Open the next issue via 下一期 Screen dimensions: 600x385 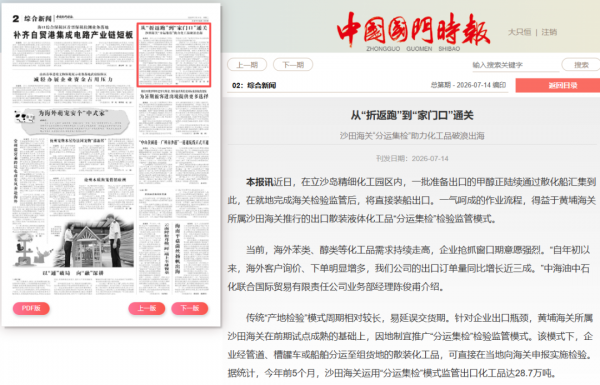[293, 65]
